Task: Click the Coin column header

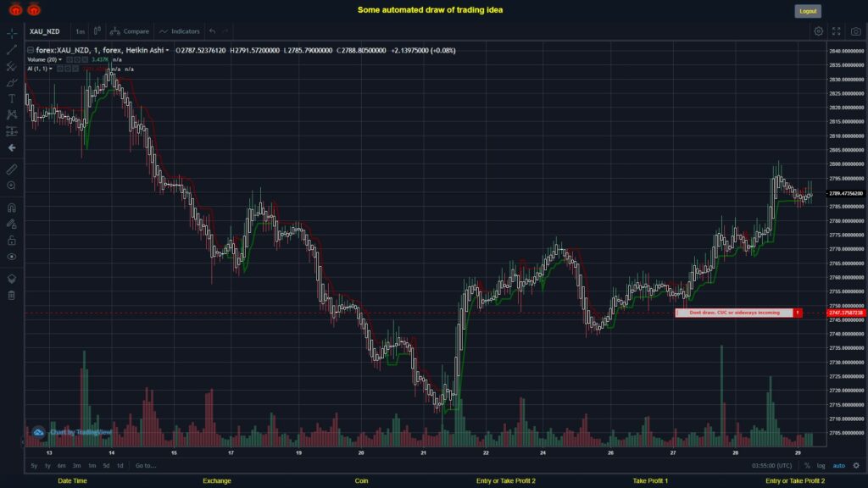Action: pos(361,481)
